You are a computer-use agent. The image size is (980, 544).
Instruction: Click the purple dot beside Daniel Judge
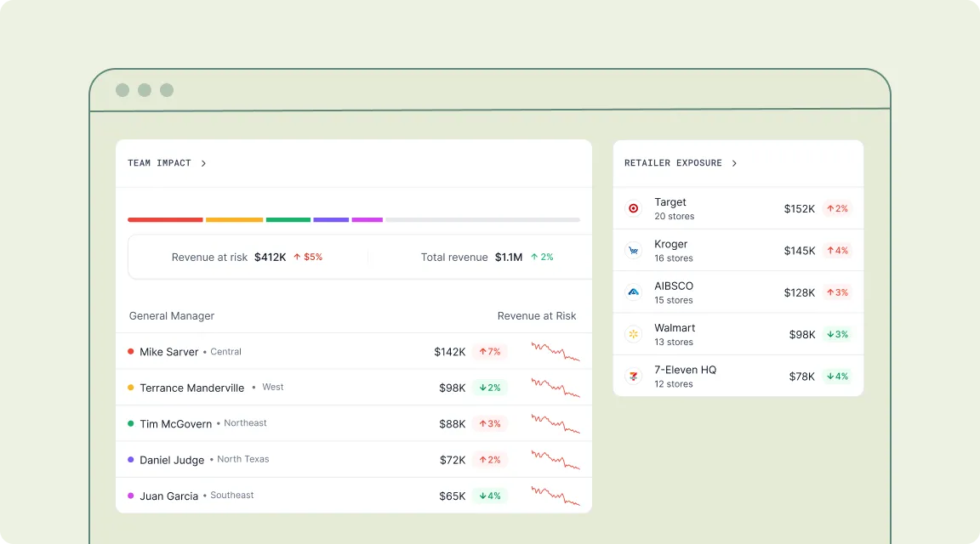(x=131, y=460)
